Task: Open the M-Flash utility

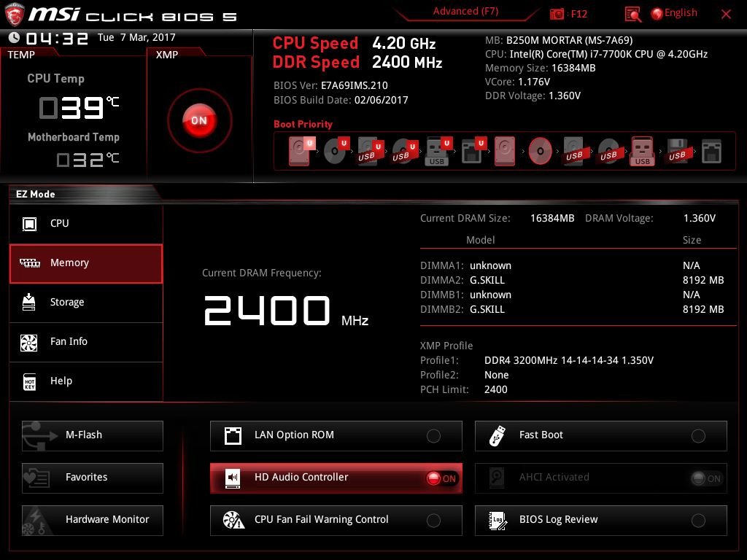Action: 93,435
